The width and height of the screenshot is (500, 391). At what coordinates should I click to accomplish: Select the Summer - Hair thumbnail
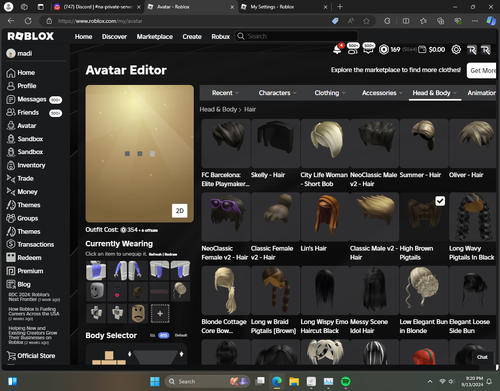click(424, 143)
